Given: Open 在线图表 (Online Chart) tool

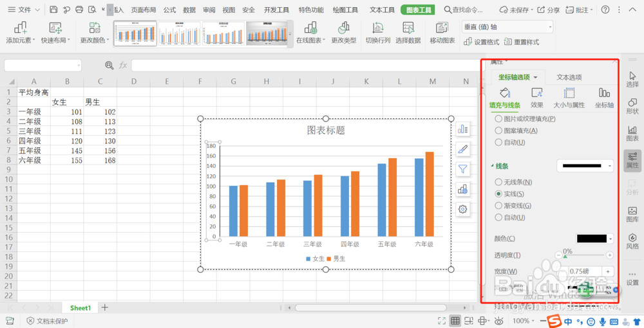Looking at the screenshot, I should click(310, 33).
